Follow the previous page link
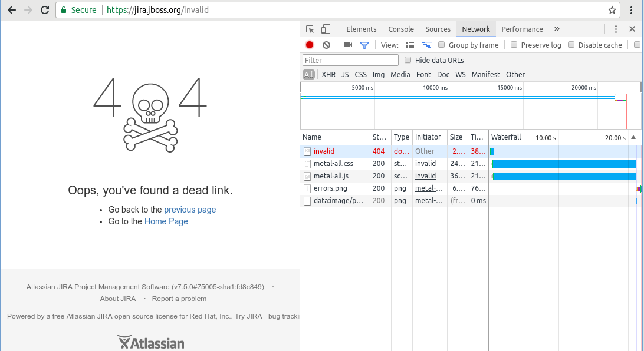The width and height of the screenshot is (644, 351). pyautogui.click(x=190, y=210)
